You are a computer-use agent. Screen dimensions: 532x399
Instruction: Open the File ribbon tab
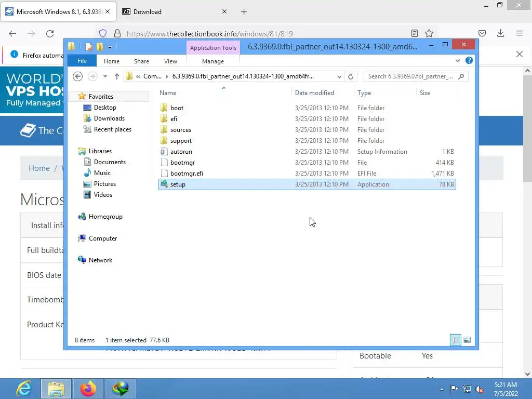pos(82,61)
